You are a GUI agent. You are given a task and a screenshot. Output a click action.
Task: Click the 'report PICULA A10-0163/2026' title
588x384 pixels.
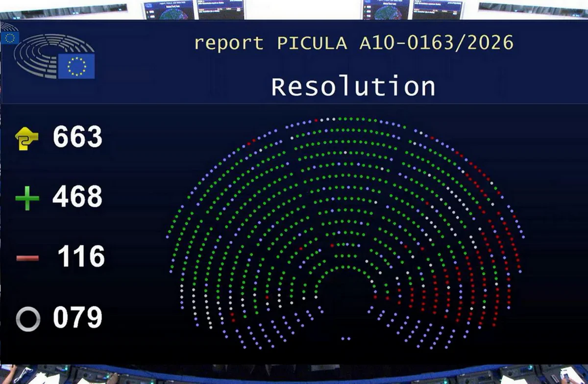[354, 43]
